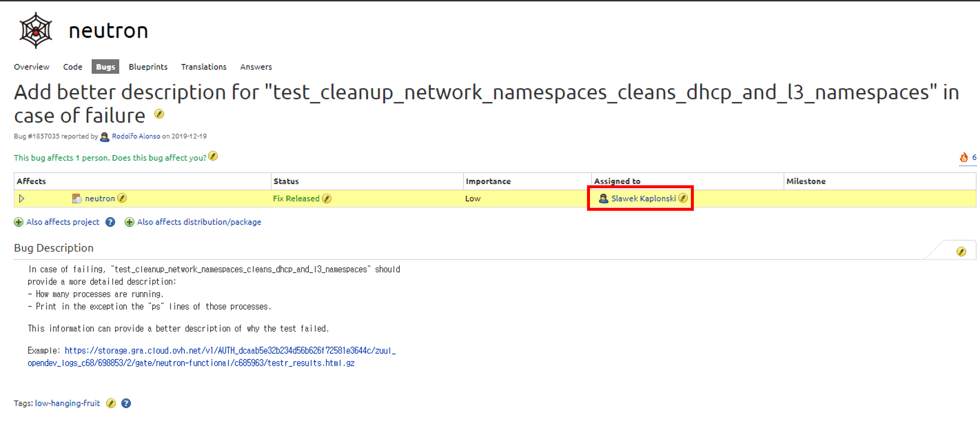This screenshot has height=426, width=980.
Task: Click the low-hanging-fruit tag link
Action: (68, 403)
